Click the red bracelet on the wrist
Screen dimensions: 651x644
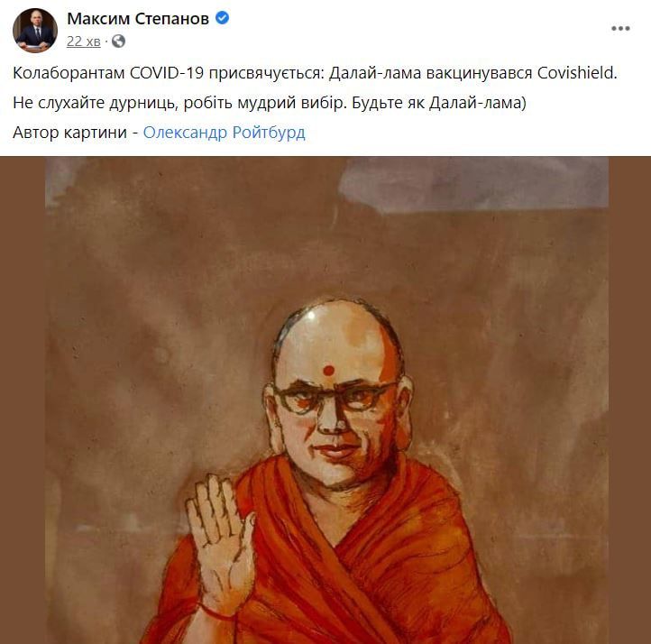click(215, 612)
